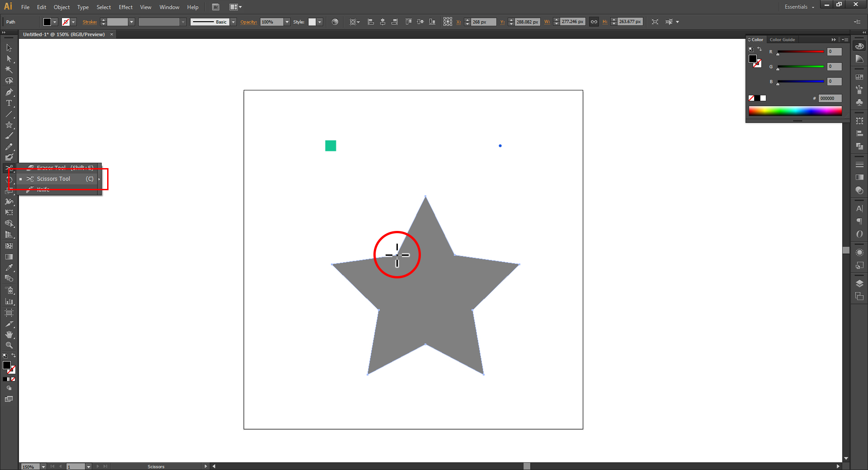Open the Window menu
Image resolution: width=868 pixels, height=470 pixels.
click(170, 7)
